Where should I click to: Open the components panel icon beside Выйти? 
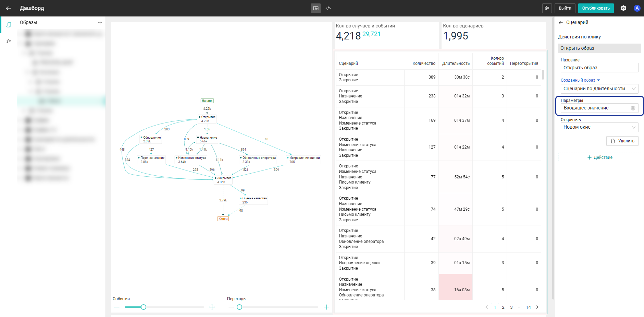pyautogui.click(x=547, y=8)
